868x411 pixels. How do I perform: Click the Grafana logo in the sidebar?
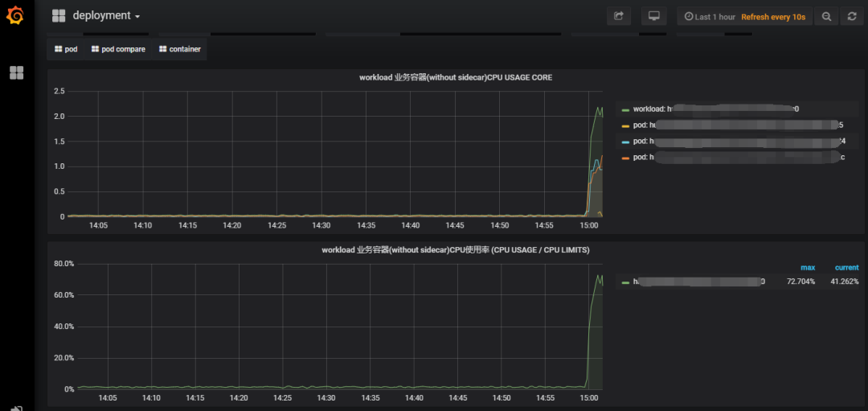[x=15, y=15]
